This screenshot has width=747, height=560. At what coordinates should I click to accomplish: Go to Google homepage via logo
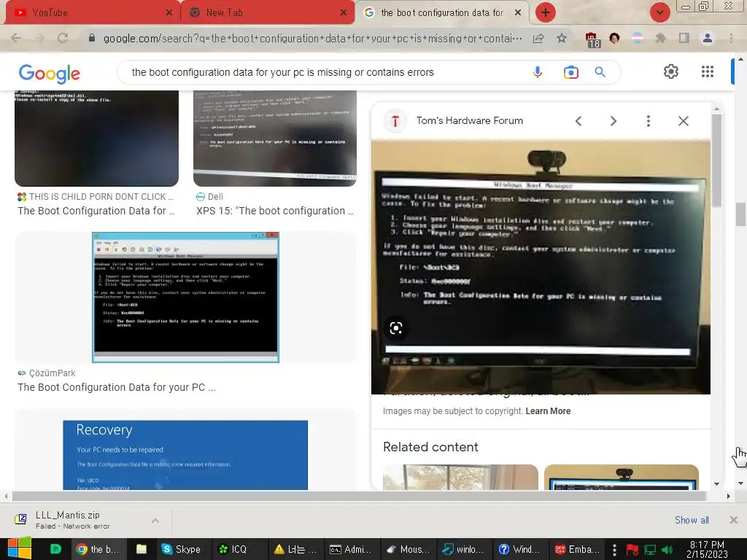(50, 74)
